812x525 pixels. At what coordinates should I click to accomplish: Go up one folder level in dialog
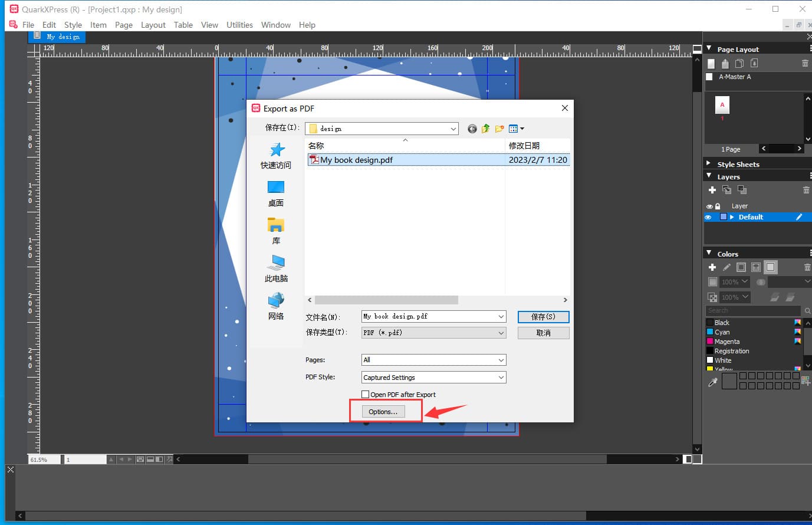[x=485, y=129]
